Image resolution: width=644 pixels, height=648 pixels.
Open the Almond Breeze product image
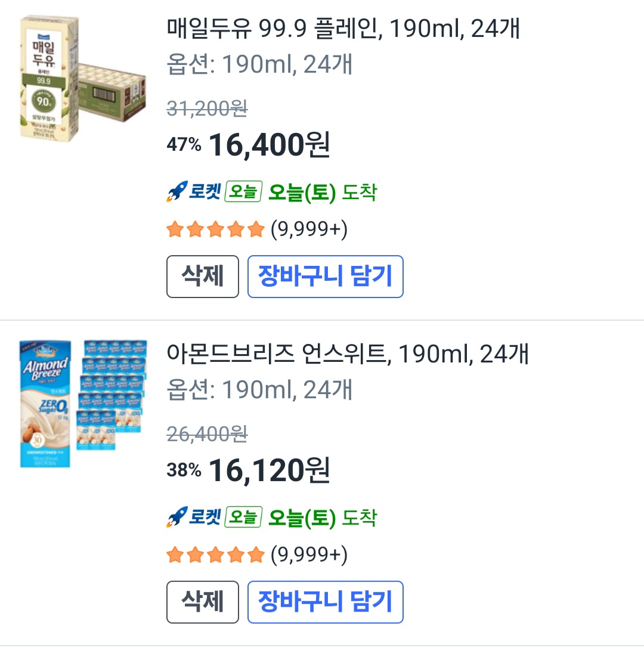point(82,404)
